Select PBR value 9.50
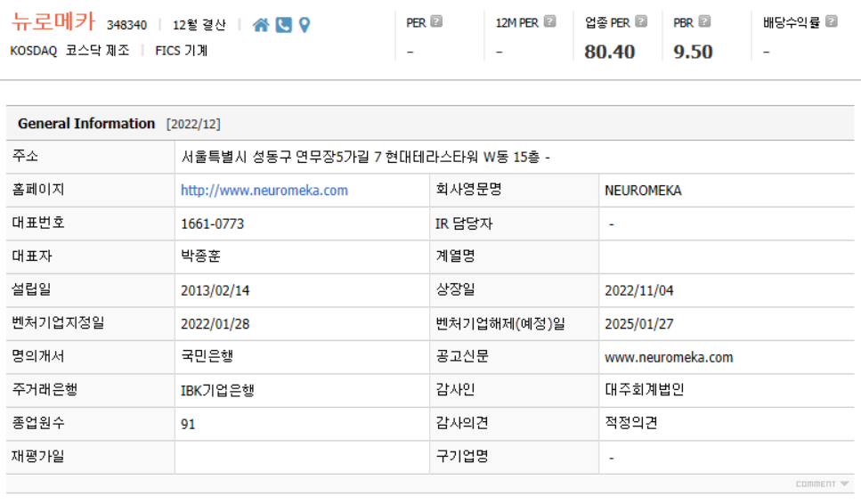This screenshot has height=504, width=861. pyautogui.click(x=693, y=52)
